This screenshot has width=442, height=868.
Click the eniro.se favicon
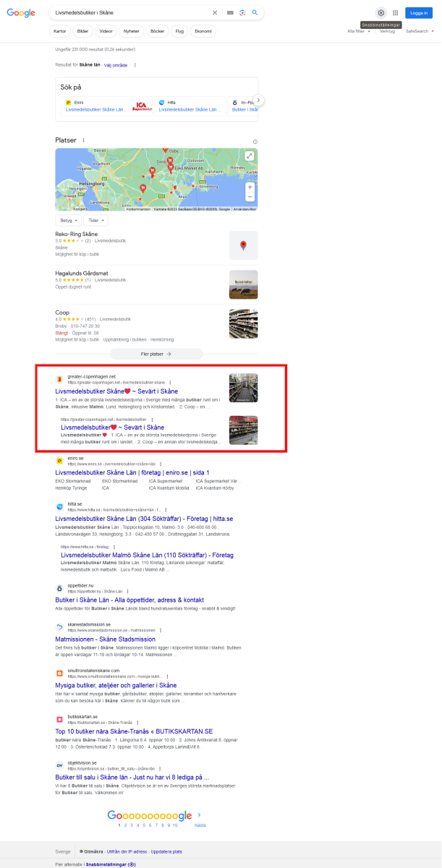click(60, 460)
